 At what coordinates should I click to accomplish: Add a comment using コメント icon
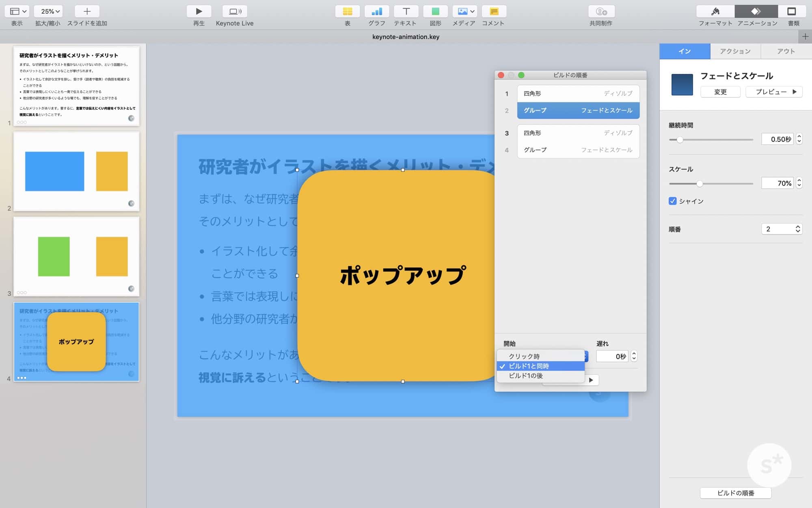(x=494, y=11)
